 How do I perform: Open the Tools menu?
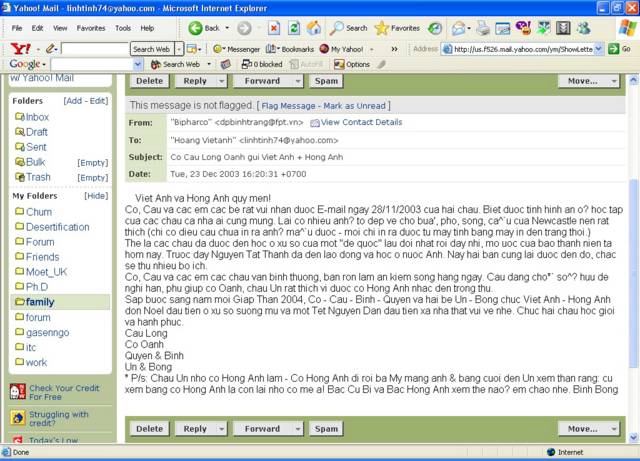pyautogui.click(x=123, y=28)
